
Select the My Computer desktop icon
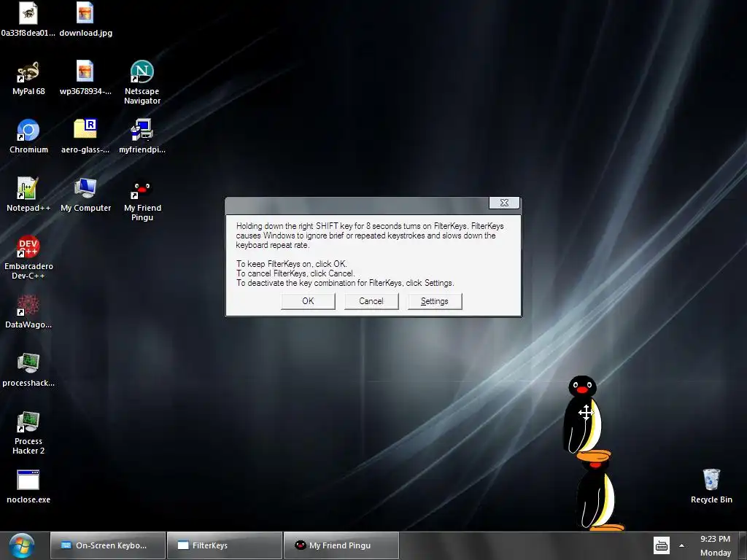coord(85,188)
